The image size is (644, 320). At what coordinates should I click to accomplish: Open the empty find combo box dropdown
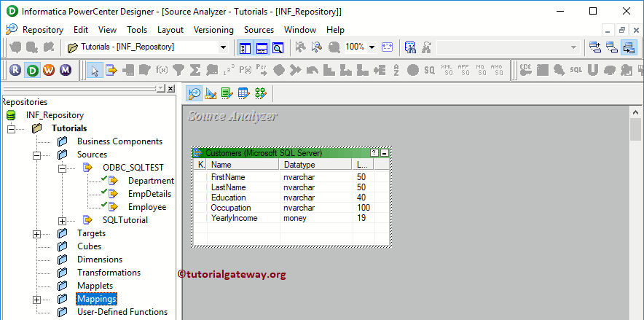574,47
